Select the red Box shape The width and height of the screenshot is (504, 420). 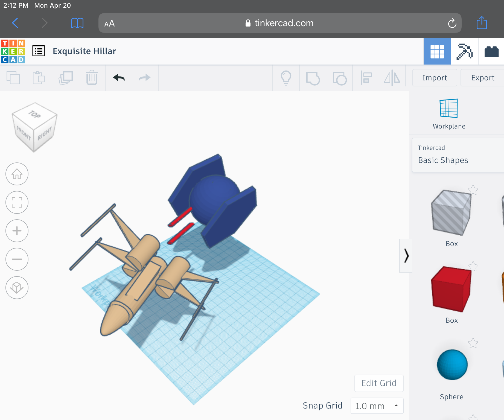tap(451, 289)
